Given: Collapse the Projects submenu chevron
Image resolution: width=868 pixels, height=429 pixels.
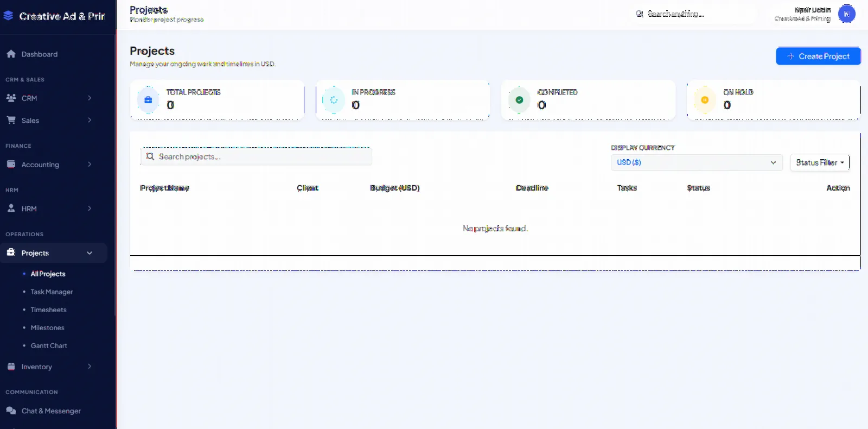Looking at the screenshot, I should click(90, 253).
